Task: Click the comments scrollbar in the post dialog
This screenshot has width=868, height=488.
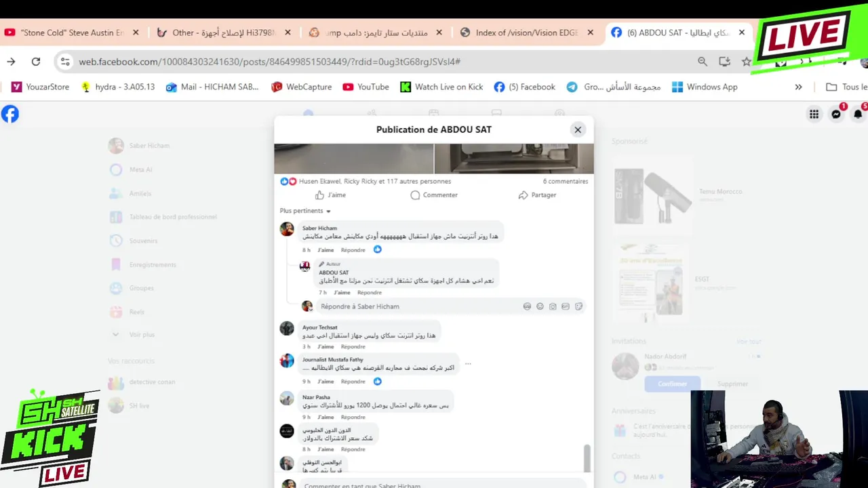Action: coord(587,458)
